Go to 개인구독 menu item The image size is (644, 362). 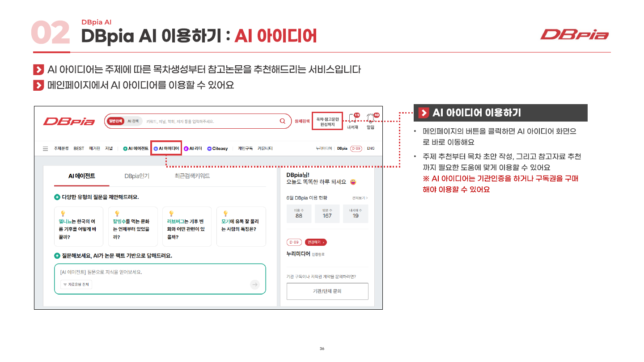point(245,148)
